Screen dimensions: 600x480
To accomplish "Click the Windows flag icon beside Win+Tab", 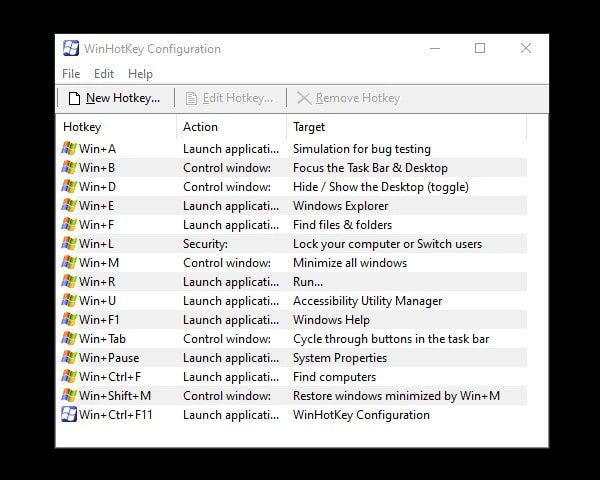I will [x=69, y=339].
